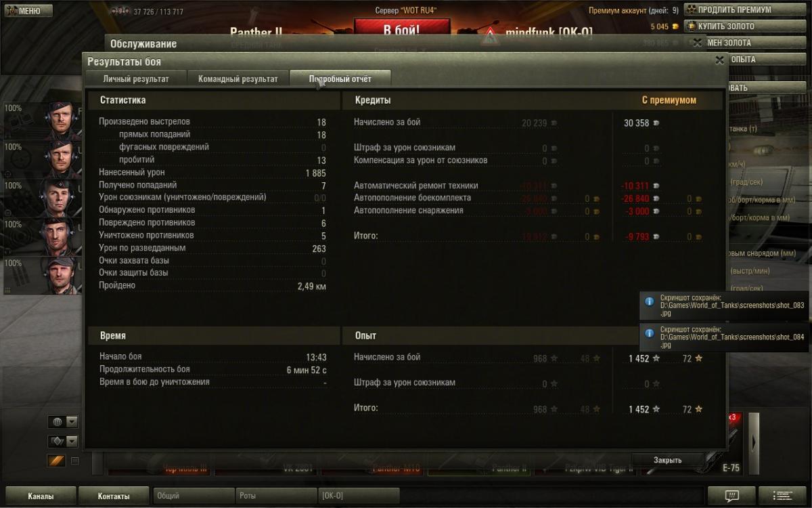Toggle the small checkbox near orange stripe icon
Screen dimensions: 812x508
tap(75, 461)
